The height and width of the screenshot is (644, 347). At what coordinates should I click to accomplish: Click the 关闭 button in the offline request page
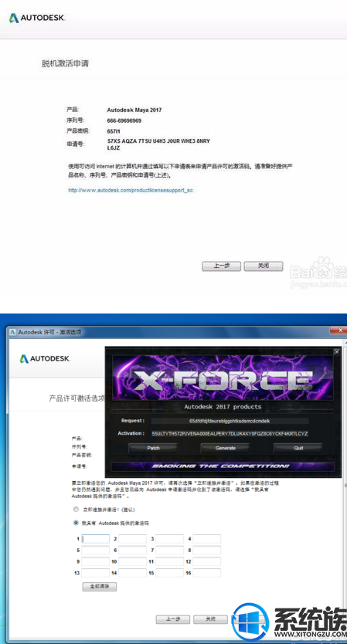(263, 266)
